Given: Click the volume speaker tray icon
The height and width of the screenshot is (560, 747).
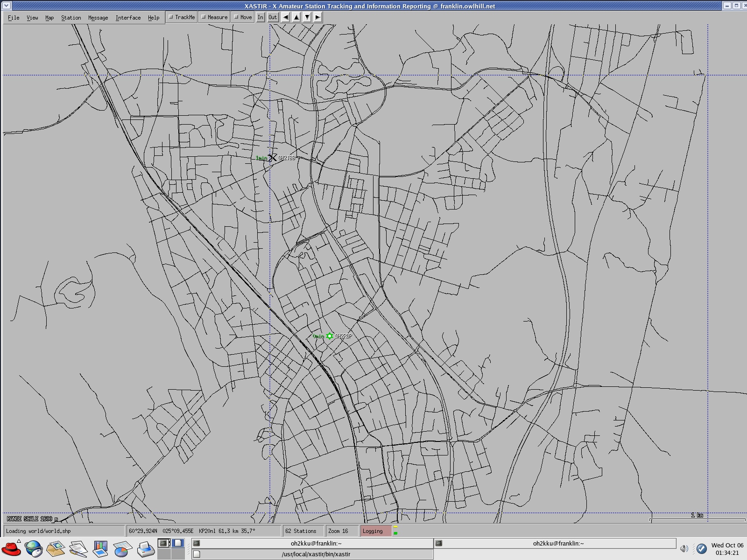Looking at the screenshot, I should click(684, 549).
